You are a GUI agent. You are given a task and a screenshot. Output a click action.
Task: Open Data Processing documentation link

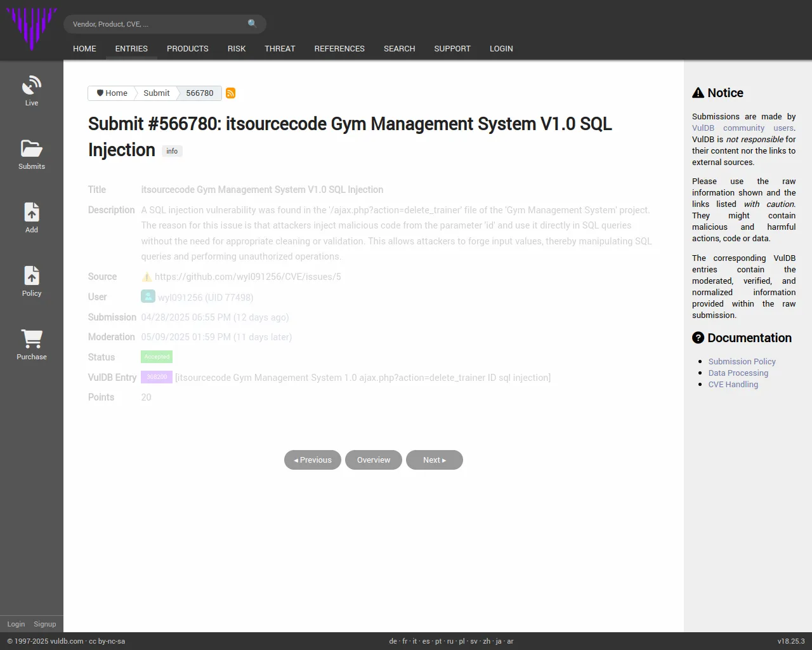click(x=738, y=373)
